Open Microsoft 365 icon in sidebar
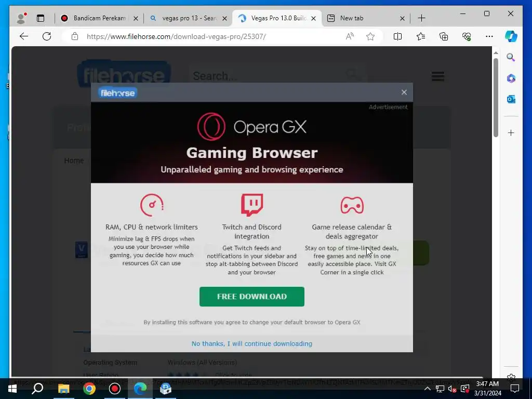This screenshot has width=532, height=399. click(511, 78)
